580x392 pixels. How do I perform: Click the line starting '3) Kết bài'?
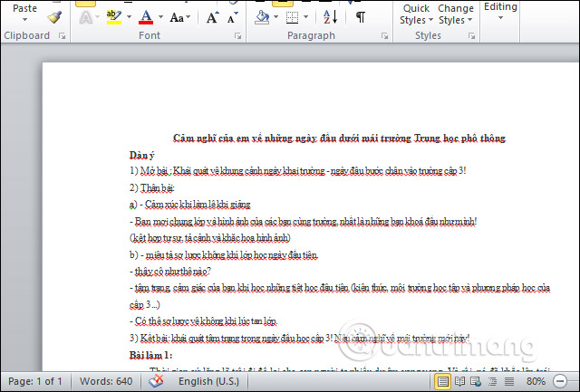click(x=299, y=339)
